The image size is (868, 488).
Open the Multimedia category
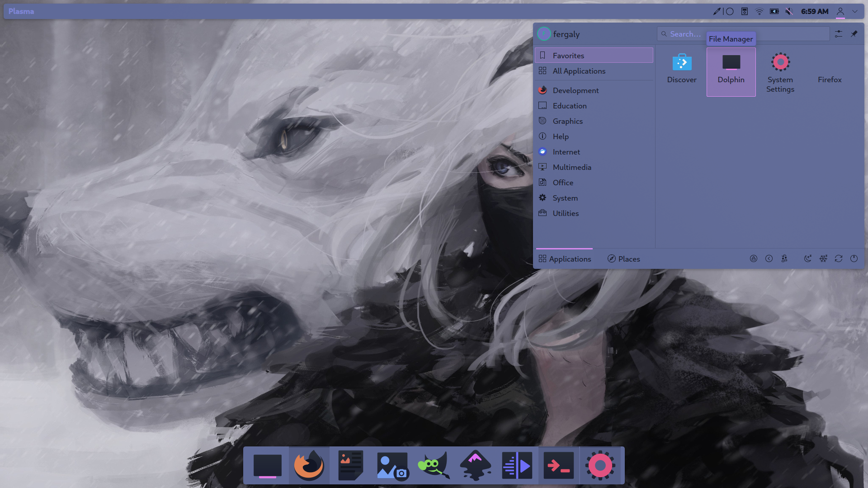[594, 167]
